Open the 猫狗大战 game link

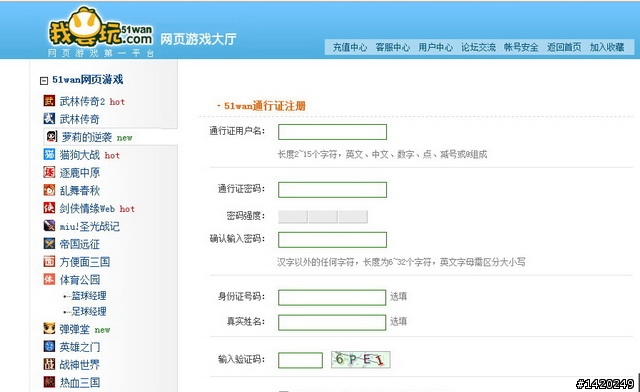pos(80,155)
